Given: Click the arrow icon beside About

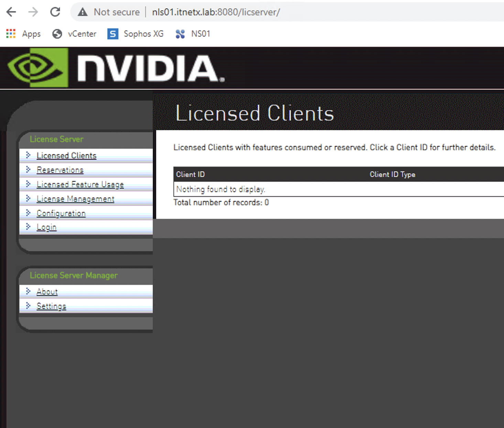Looking at the screenshot, I should coord(28,291).
